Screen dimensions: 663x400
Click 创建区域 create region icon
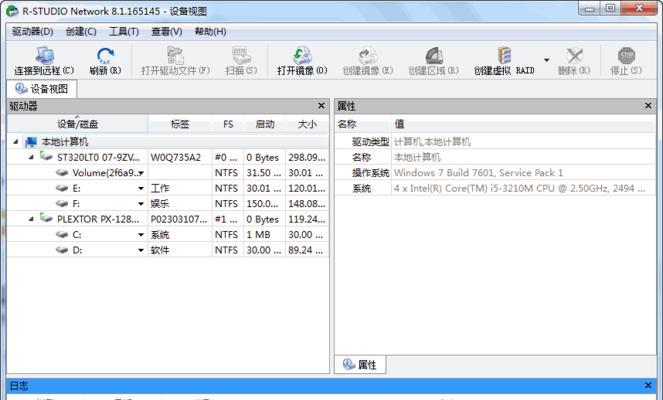(434, 55)
